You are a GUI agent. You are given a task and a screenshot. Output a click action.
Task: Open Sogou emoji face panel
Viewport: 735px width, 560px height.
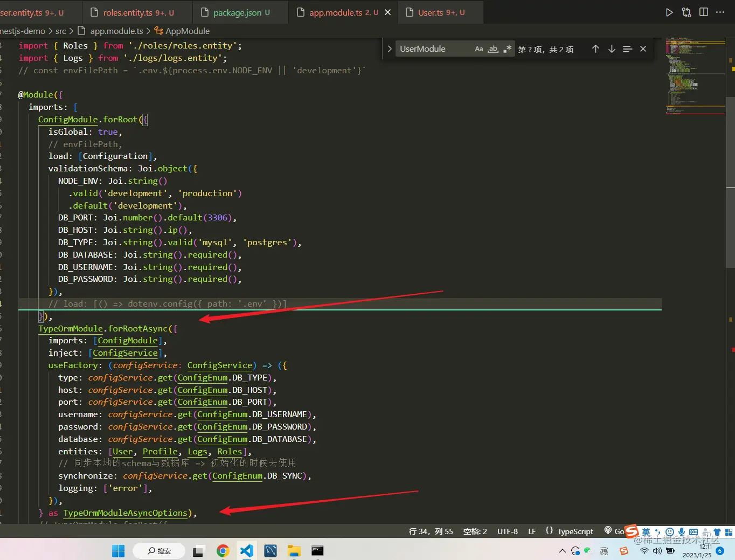coord(670,532)
